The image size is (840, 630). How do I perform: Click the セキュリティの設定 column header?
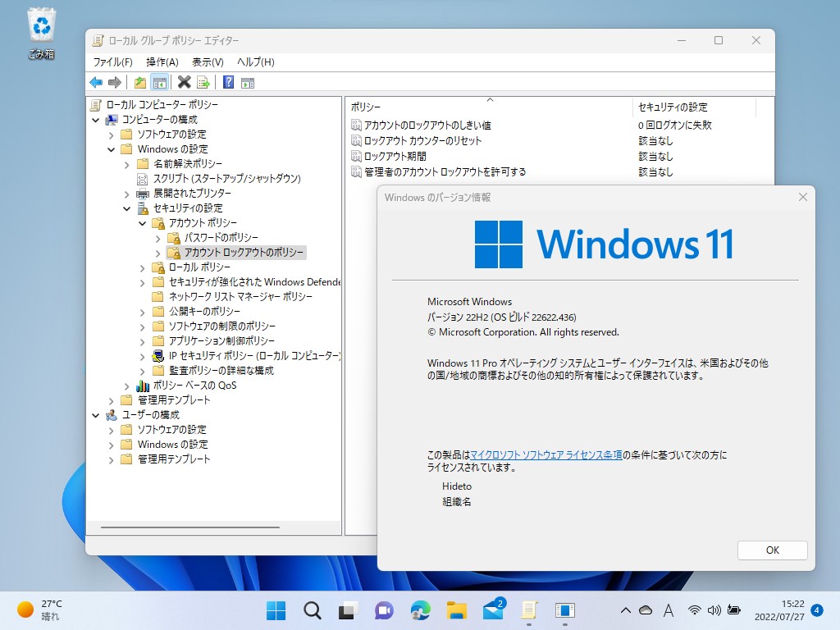pos(694,107)
